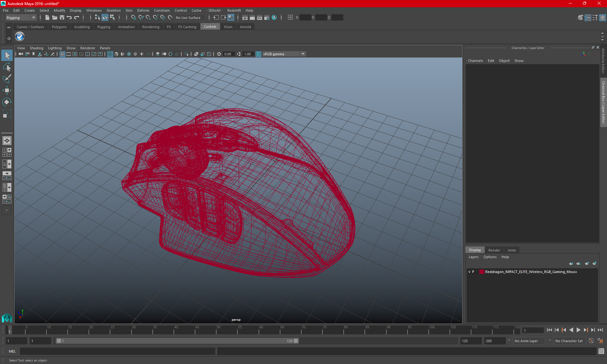
Task: Save the current scene
Action: pos(62,18)
